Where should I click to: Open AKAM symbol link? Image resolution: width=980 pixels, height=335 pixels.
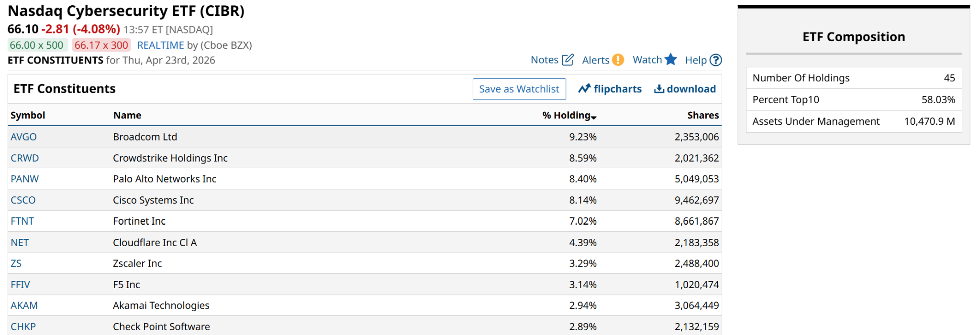pyautogui.click(x=24, y=305)
